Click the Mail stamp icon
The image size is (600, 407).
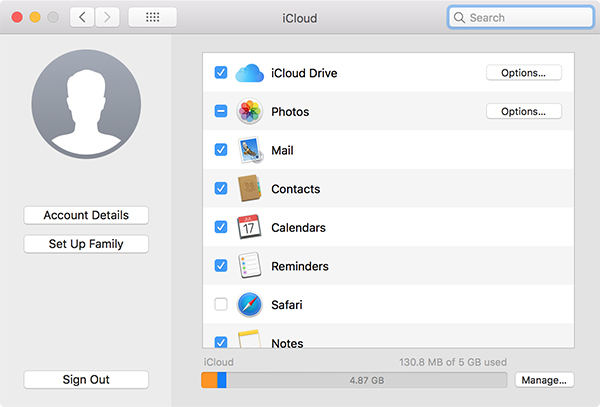pyautogui.click(x=251, y=150)
